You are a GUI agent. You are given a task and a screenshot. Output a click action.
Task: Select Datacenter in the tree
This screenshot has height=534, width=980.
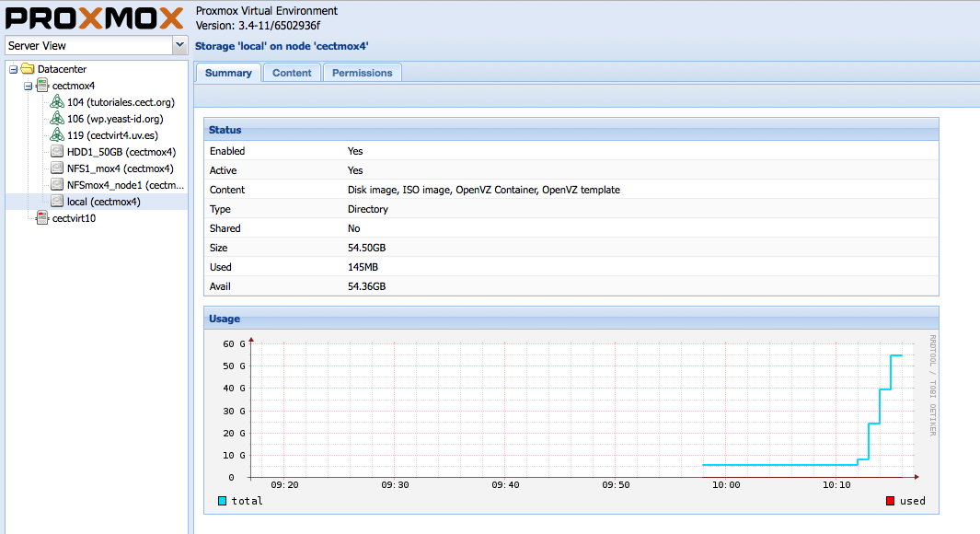[62, 69]
